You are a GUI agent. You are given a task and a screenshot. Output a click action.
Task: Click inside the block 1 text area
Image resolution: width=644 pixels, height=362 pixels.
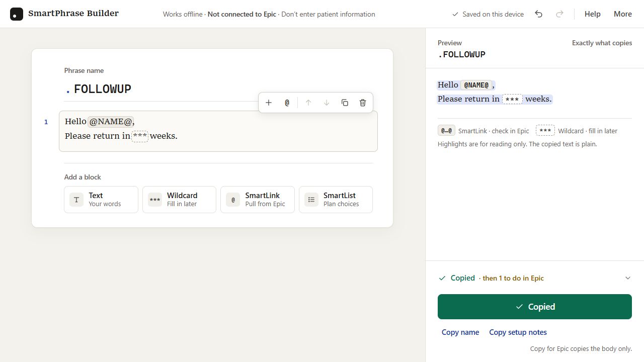(218, 131)
